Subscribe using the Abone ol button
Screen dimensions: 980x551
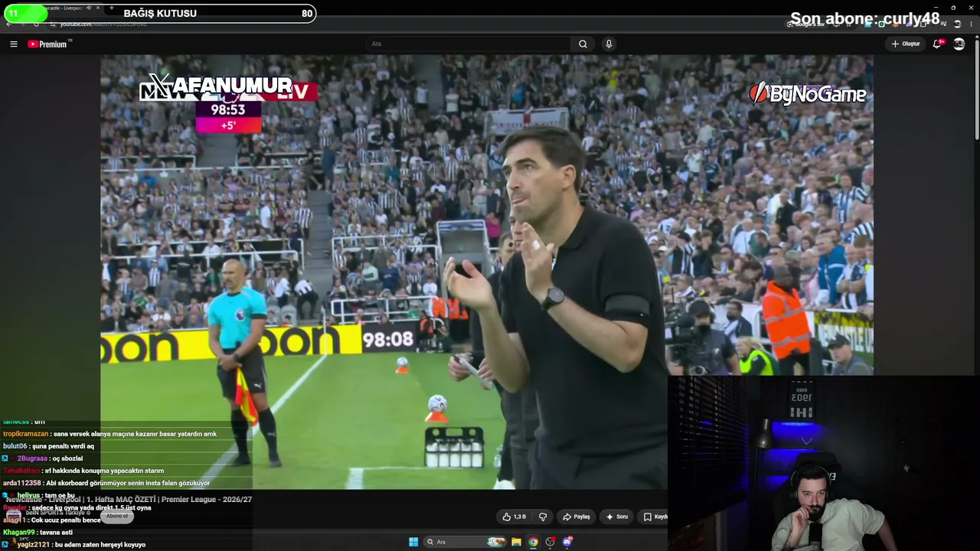tap(117, 516)
